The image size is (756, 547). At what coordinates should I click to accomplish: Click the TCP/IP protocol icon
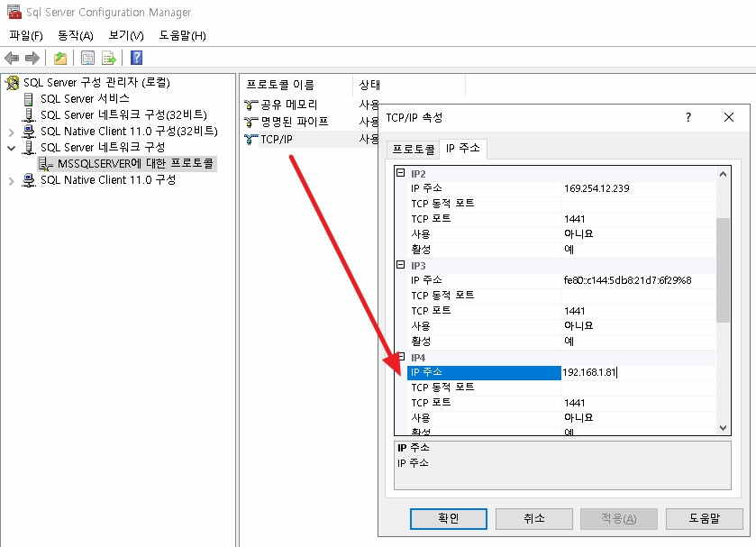pyautogui.click(x=250, y=140)
